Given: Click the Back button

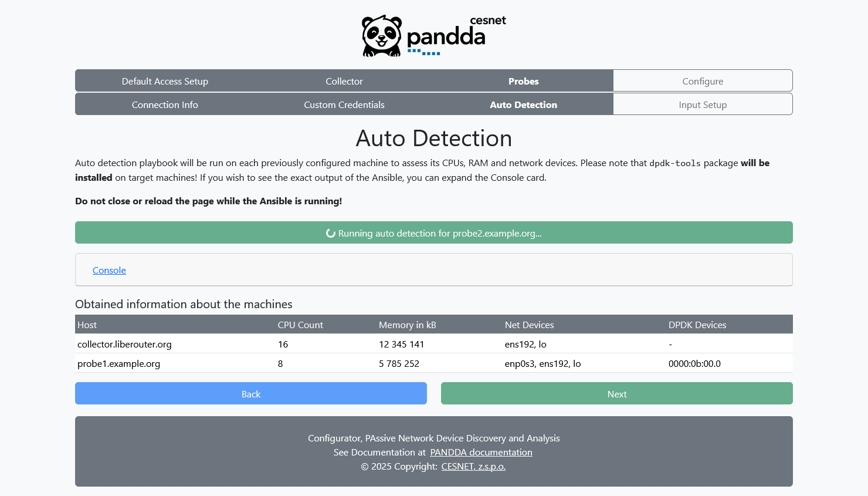Looking at the screenshot, I should [250, 393].
